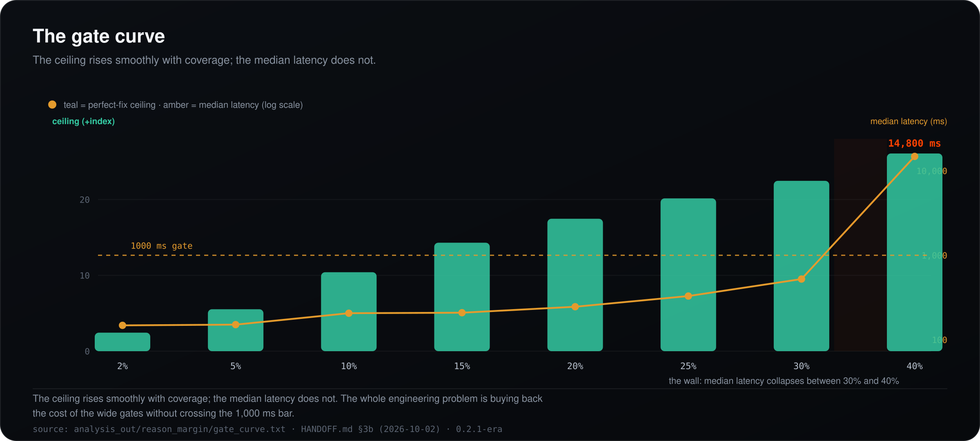Click the 'median latency (ms)' axis label
This screenshot has width=980, height=441.
pos(909,121)
